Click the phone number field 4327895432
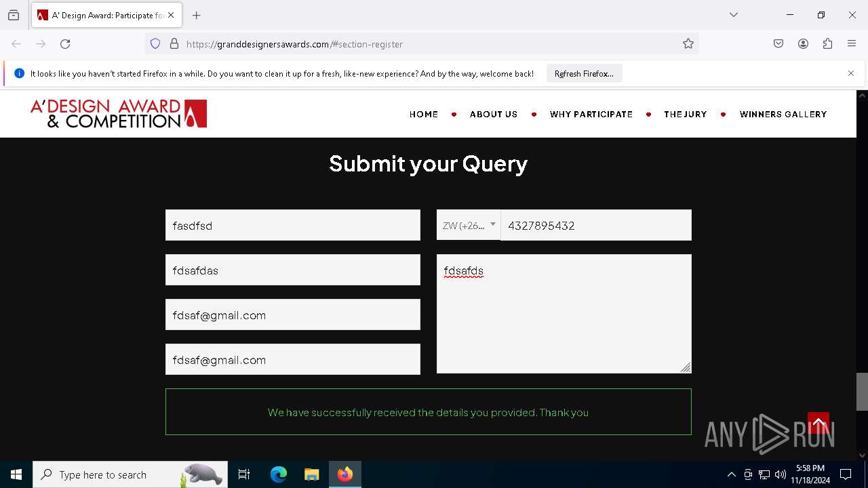 [x=596, y=225]
